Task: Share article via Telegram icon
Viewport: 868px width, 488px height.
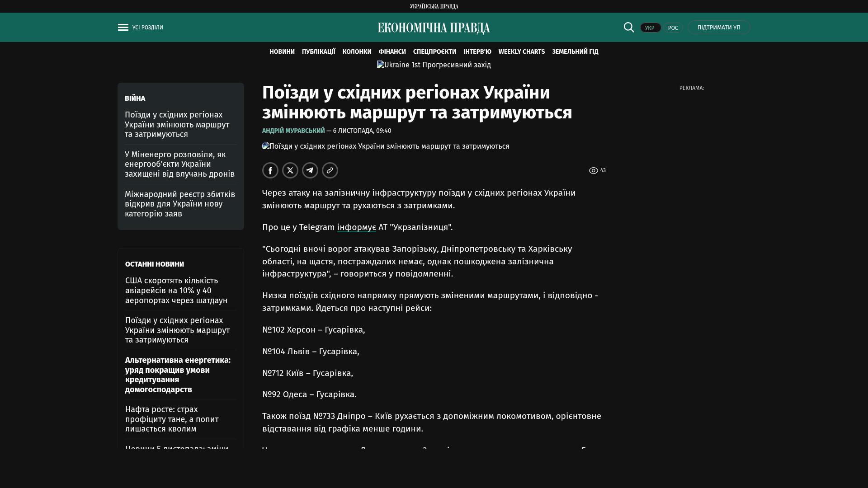Action: coord(310,170)
